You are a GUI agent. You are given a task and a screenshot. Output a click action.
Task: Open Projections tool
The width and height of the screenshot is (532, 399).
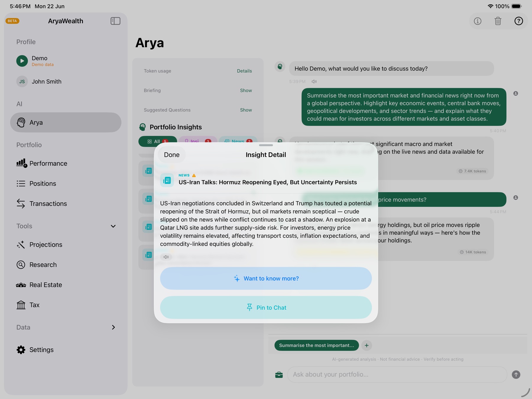pos(66,245)
